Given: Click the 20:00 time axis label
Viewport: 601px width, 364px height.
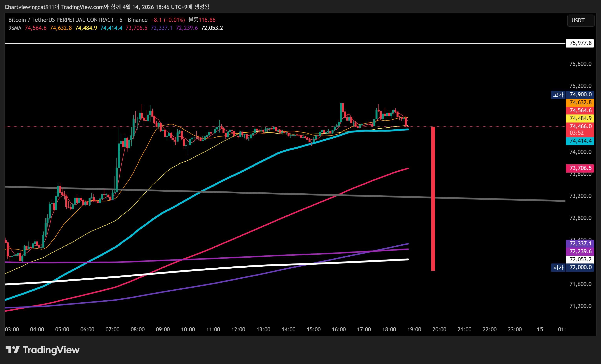Looking at the screenshot, I should tap(439, 329).
